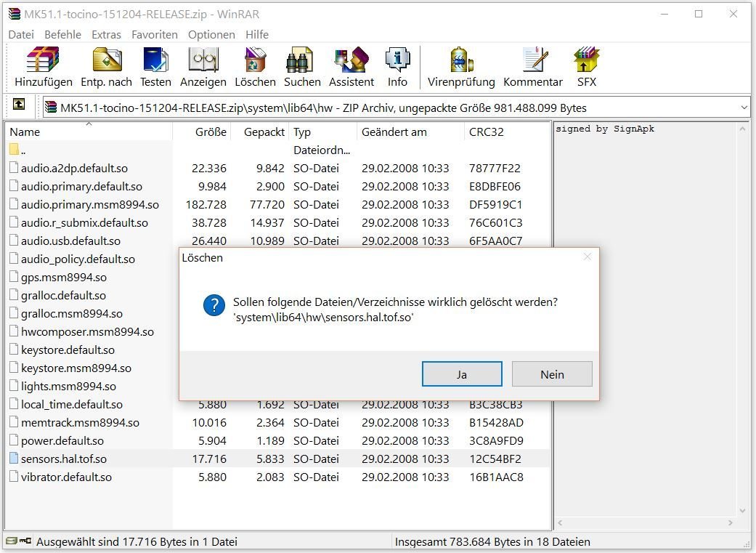Click the file icon of vibrator.default.so
Viewport: 756px width, 553px height.
[x=14, y=477]
